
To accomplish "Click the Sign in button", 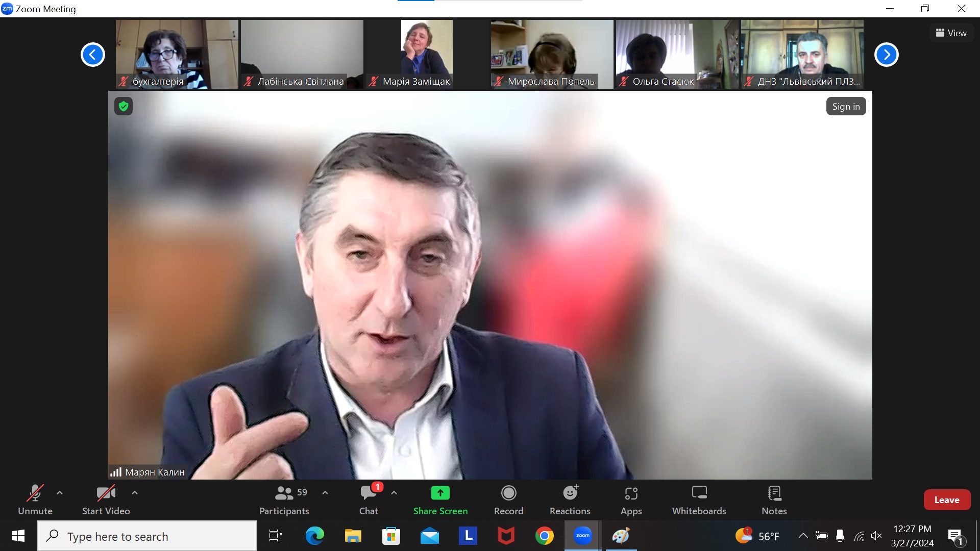I will click(845, 107).
